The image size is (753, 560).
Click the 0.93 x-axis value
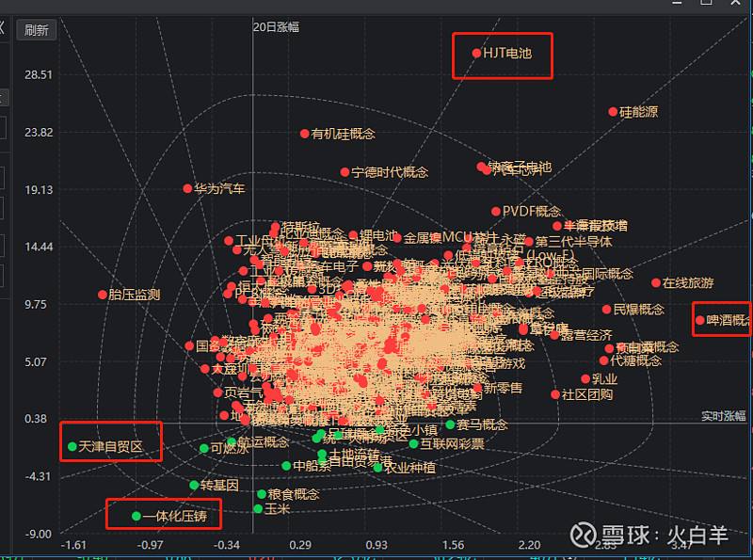(x=376, y=545)
